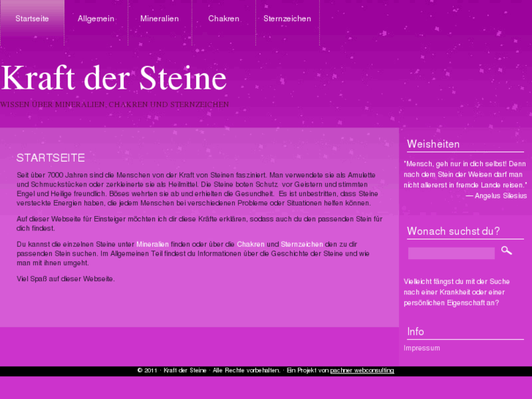This screenshot has height=399, width=532.
Task: Click the subtitle Wissen über Mineralien
Action: [x=114, y=105]
